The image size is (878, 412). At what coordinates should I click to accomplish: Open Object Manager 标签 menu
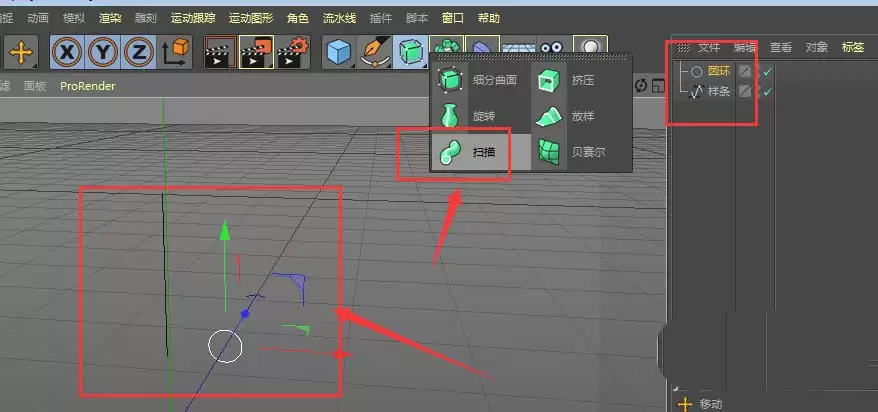[853, 47]
